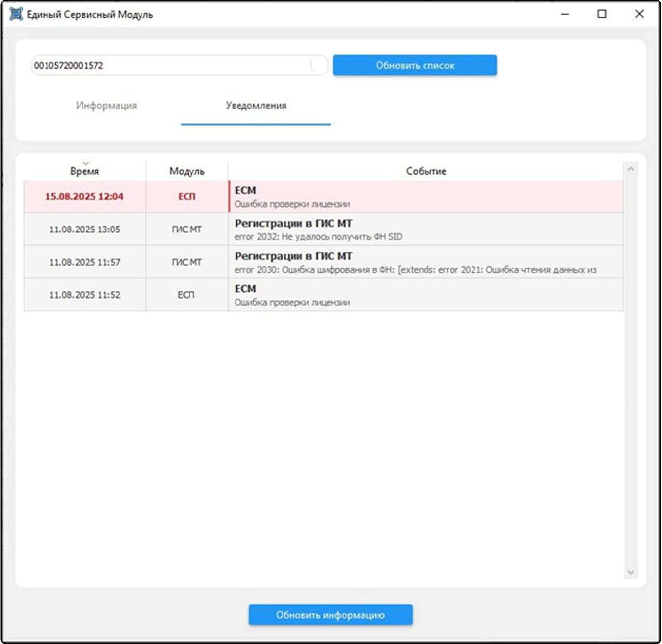The width and height of the screenshot is (662, 644).
Task: Maximize the application window
Action: (x=602, y=14)
